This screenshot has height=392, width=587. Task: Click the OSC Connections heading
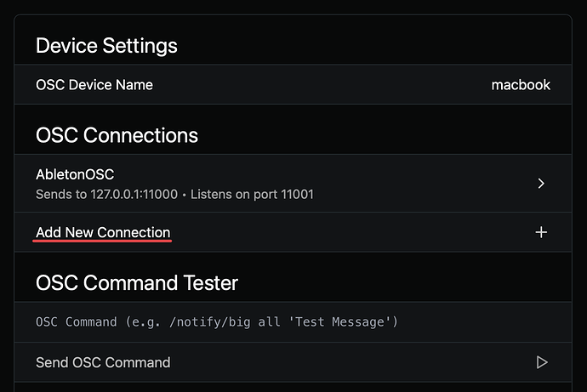point(117,135)
